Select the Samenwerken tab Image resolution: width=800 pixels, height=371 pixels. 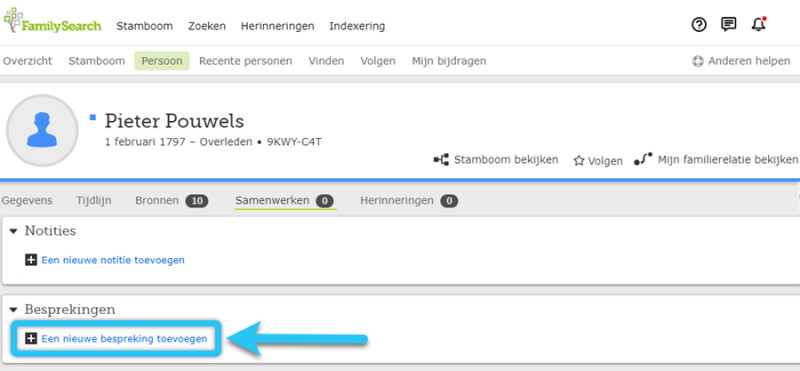pos(272,201)
